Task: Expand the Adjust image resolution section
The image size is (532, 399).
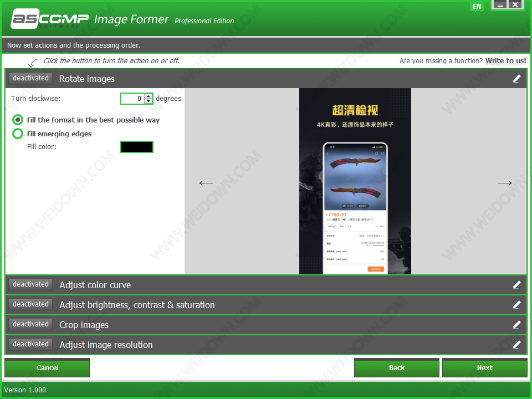Action: pyautogui.click(x=266, y=345)
